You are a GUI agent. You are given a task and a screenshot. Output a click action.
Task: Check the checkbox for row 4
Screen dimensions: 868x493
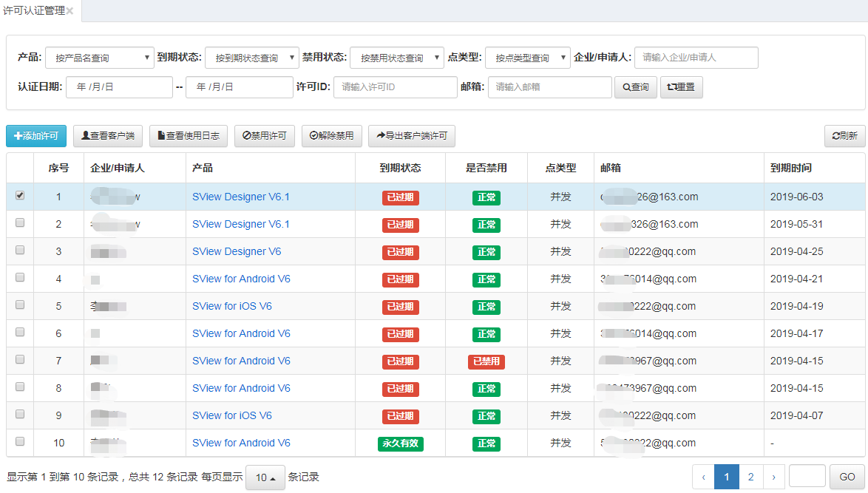pyautogui.click(x=20, y=277)
